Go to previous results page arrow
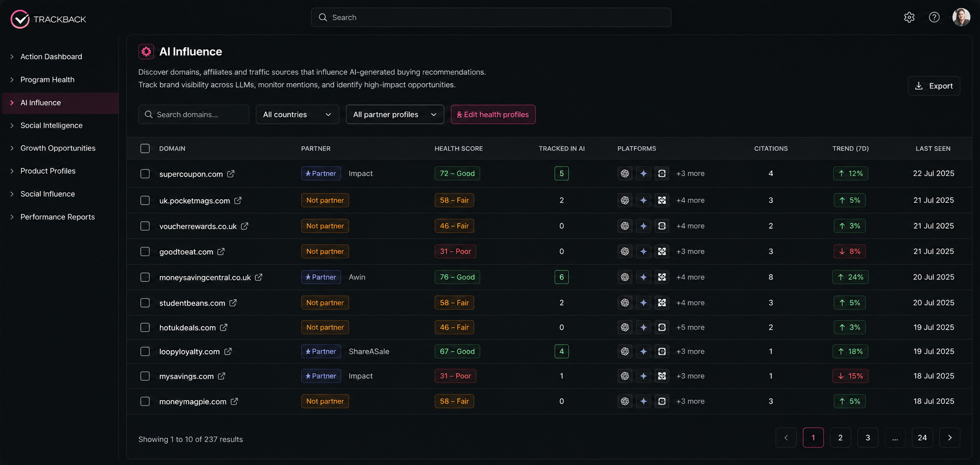 click(x=786, y=438)
